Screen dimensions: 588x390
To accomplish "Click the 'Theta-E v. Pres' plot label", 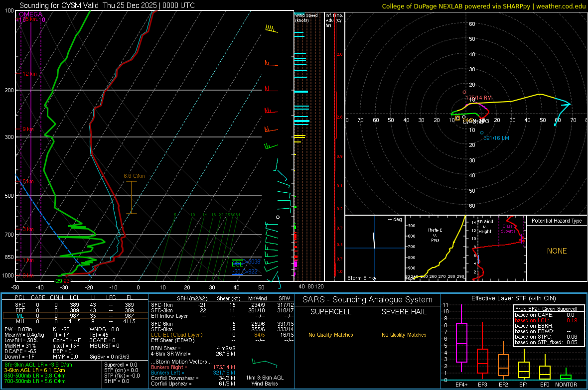I will pyautogui.click(x=435, y=235).
